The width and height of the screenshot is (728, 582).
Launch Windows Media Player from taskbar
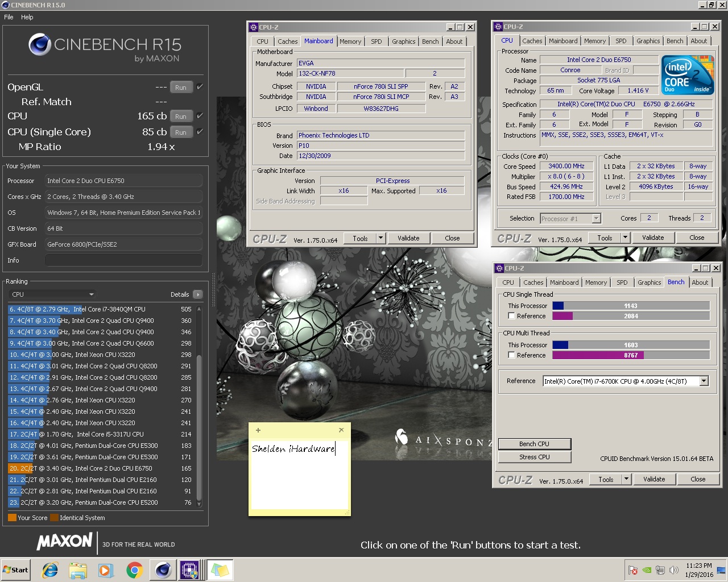(x=106, y=570)
